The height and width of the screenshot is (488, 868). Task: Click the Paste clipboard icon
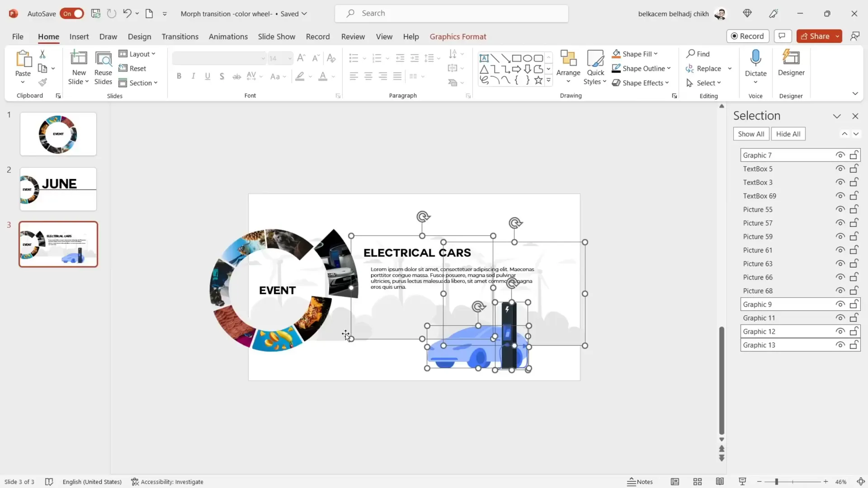[x=23, y=59]
